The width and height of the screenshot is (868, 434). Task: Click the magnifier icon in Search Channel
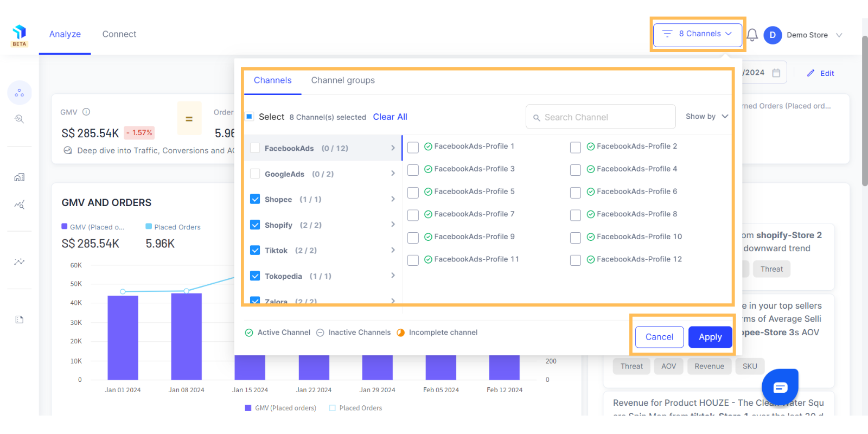(x=537, y=118)
